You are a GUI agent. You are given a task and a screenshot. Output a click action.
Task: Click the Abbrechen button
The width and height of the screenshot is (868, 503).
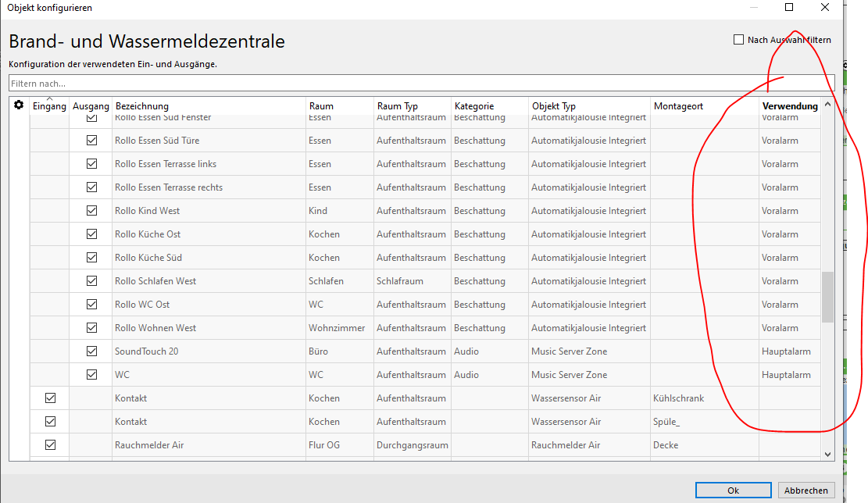pos(806,491)
